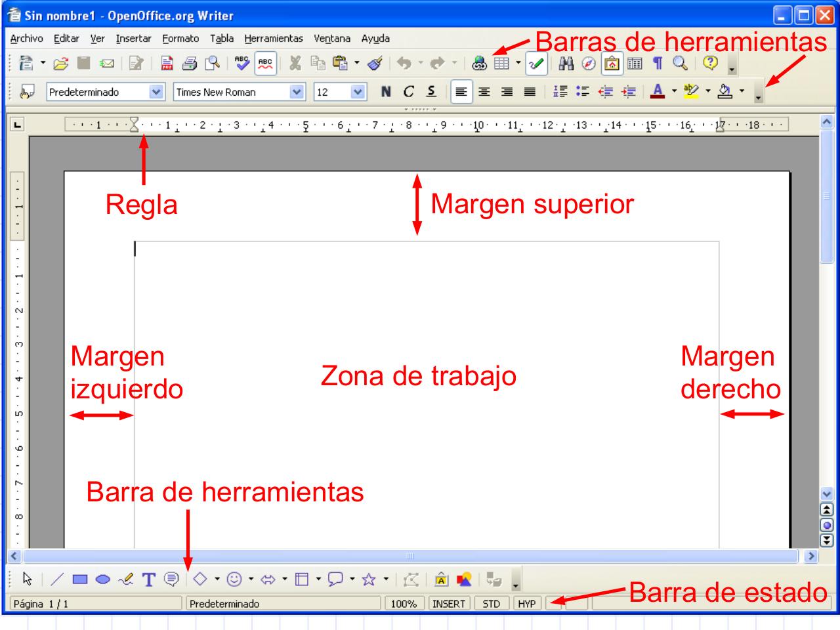Viewport: 840px width, 630px height.
Task: Open the Insertar menu
Action: [x=133, y=39]
